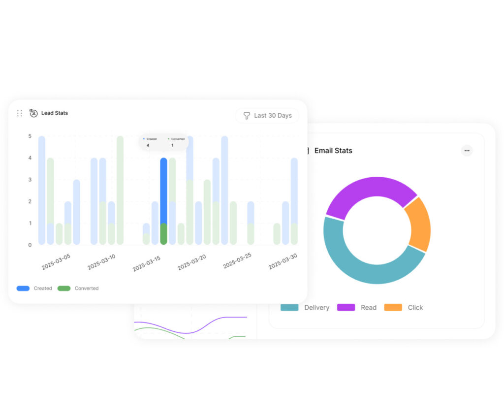
Task: Click the highlighted dark blue Created bar
Action: [164, 190]
